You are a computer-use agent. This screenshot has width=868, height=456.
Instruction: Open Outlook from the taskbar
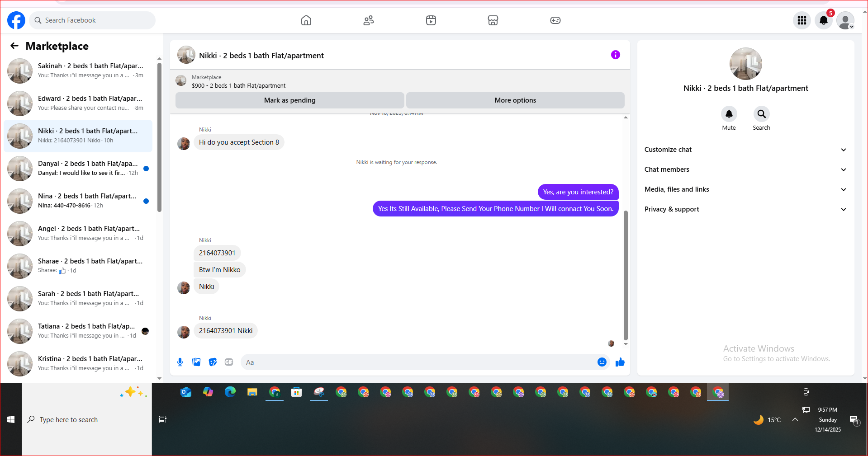coord(186,392)
